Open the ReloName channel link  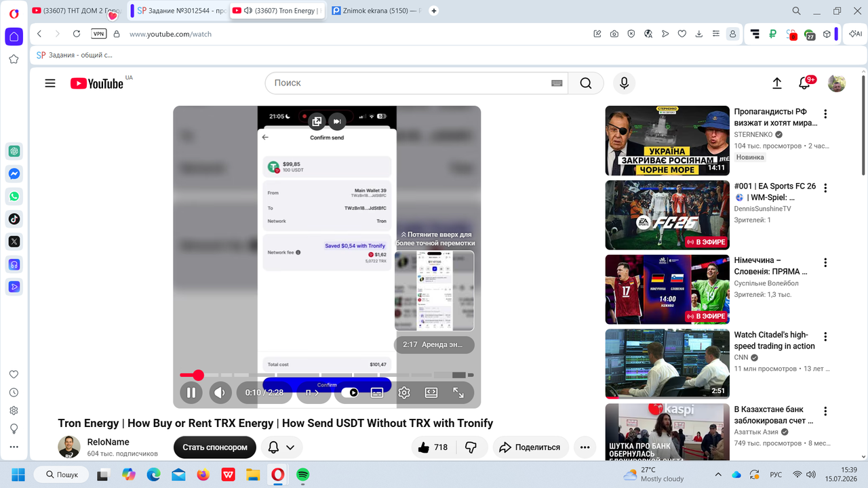[x=108, y=442]
